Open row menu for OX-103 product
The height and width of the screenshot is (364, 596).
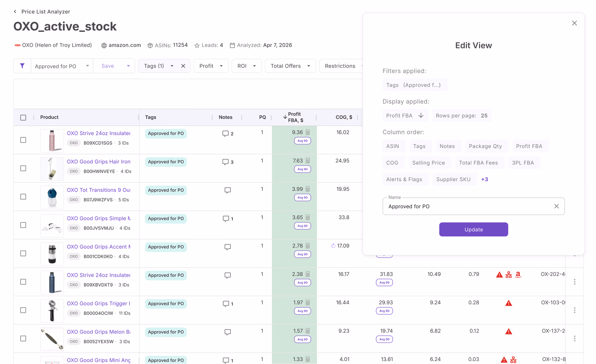(575, 310)
